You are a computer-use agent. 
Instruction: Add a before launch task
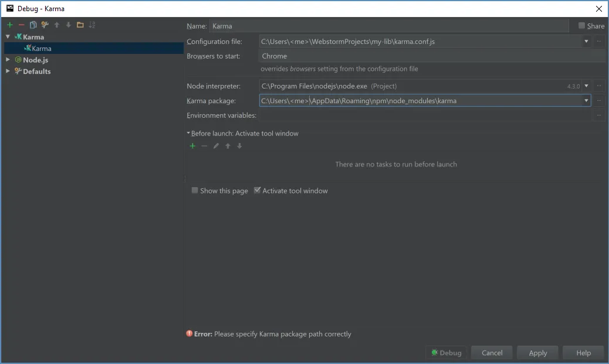point(192,146)
